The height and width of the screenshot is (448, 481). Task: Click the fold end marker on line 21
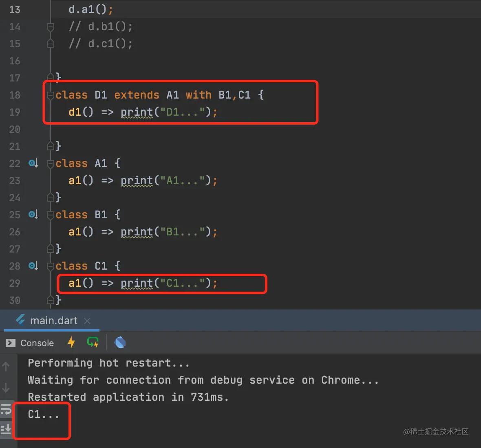(50, 146)
